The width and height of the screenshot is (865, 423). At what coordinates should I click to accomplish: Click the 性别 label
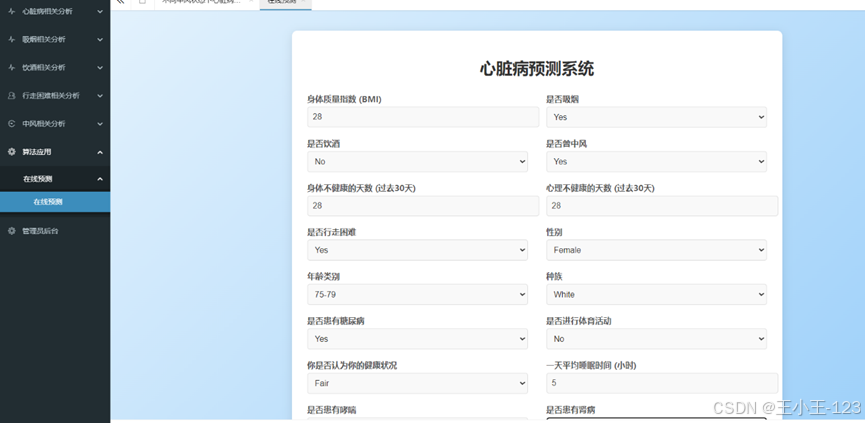coord(554,233)
